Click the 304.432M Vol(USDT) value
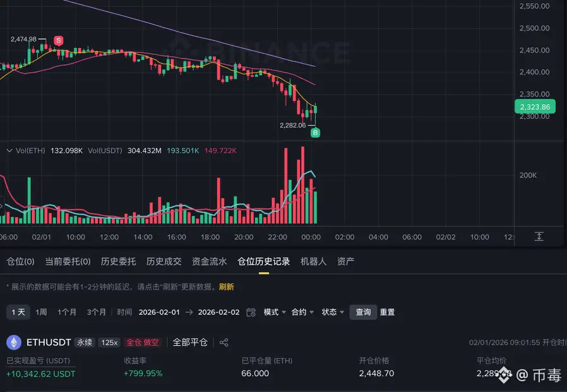Viewport: 567px width, 392px height. click(x=145, y=150)
